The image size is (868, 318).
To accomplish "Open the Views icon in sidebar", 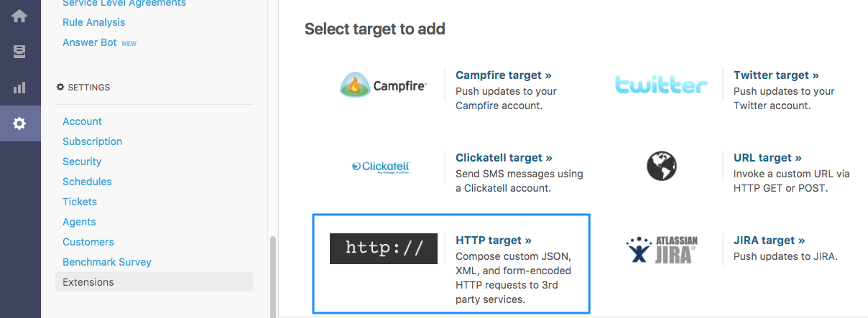I will point(19,52).
